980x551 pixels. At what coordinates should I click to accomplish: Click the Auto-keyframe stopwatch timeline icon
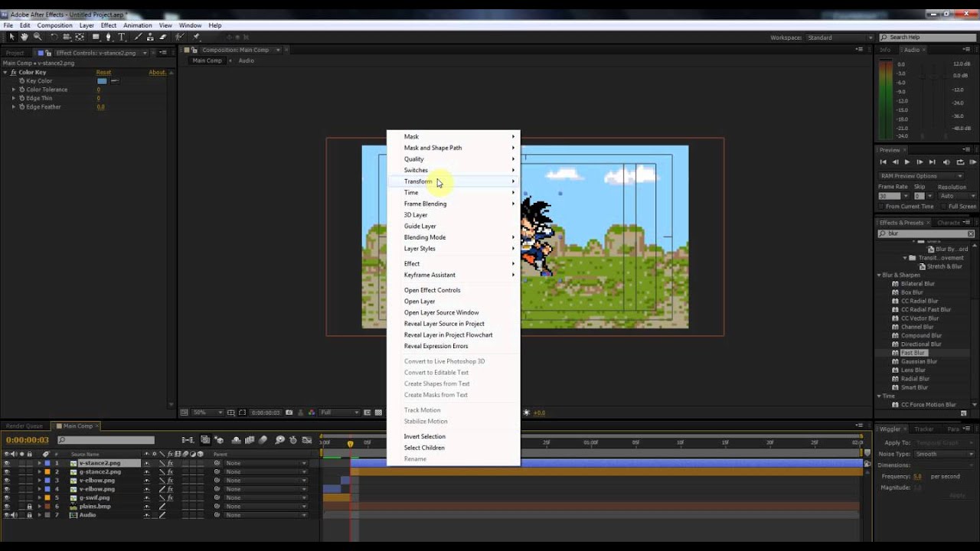[x=293, y=440]
